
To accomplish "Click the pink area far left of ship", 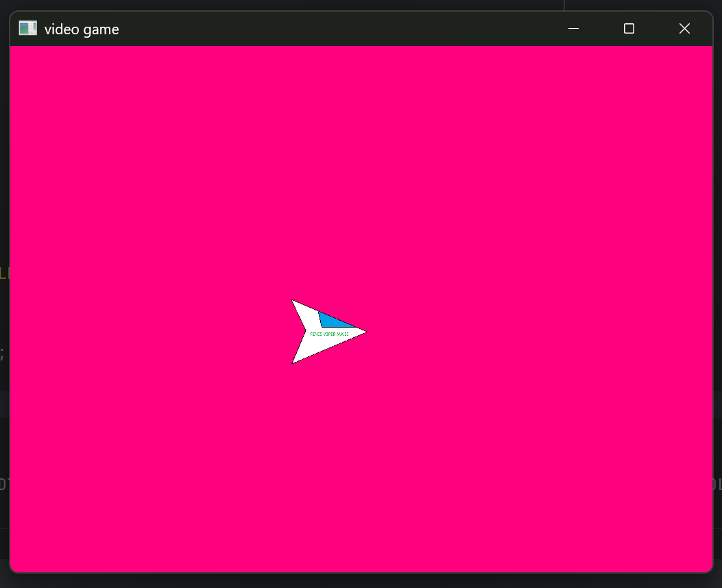I will point(103,332).
